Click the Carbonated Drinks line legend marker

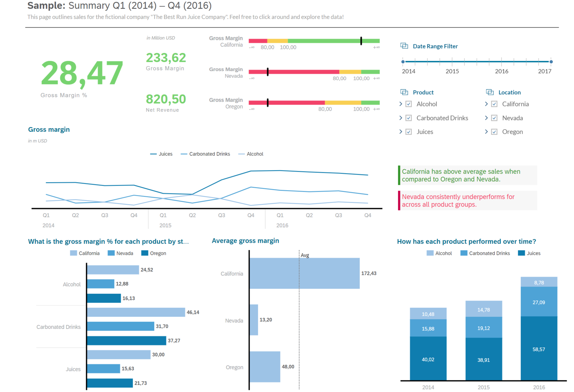point(184,154)
